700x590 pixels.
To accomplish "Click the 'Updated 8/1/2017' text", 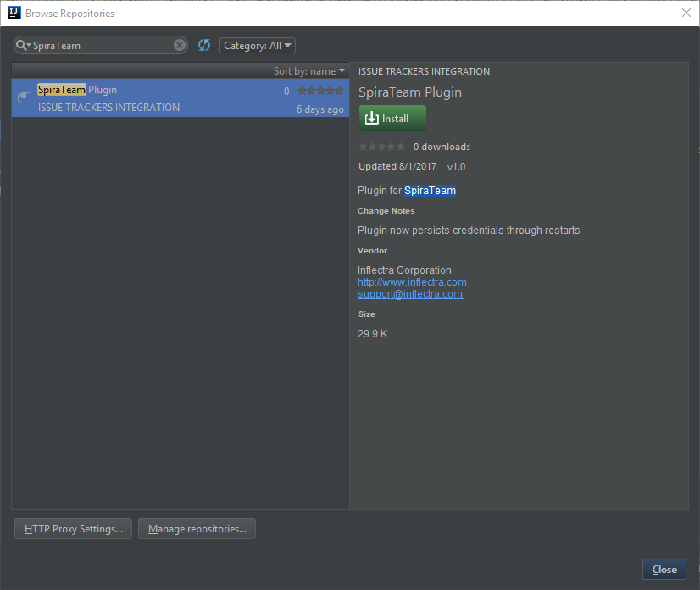I will click(397, 166).
